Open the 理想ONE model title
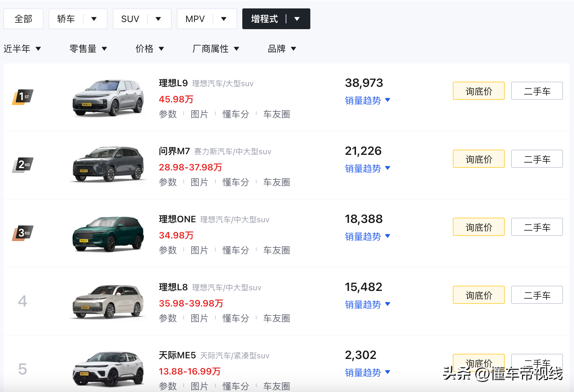The width and height of the screenshot is (574, 392). click(177, 219)
